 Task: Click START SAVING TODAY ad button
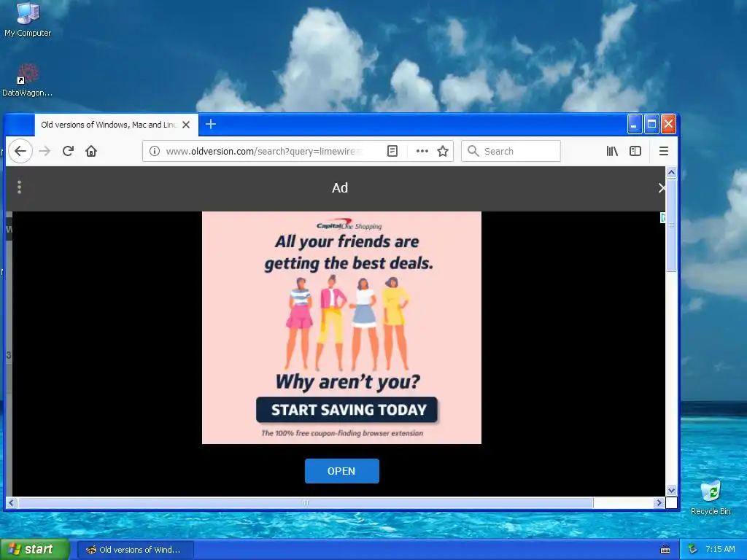coord(347,410)
